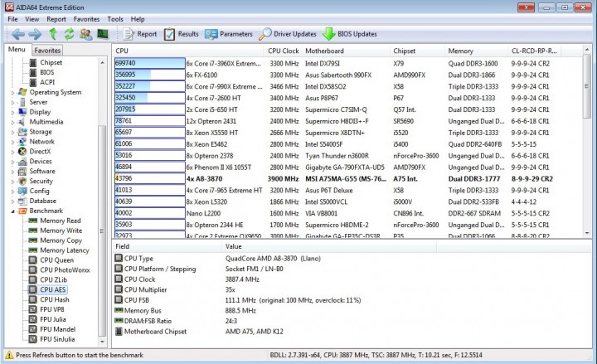Switch to the Favorites tab
Screen dimensions: 597x364
click(47, 51)
